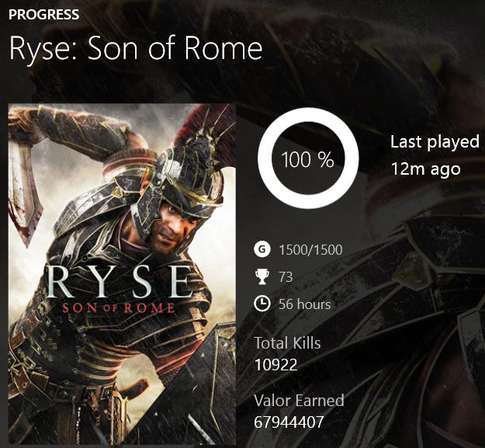Screen dimensions: 485x448
Task: Click the 100 % text inside the ring
Action: coord(307,161)
